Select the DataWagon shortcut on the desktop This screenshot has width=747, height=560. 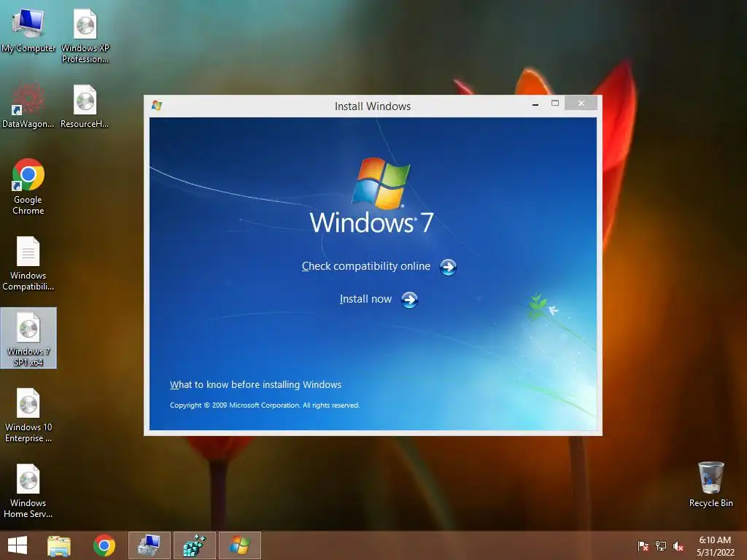tap(28, 106)
